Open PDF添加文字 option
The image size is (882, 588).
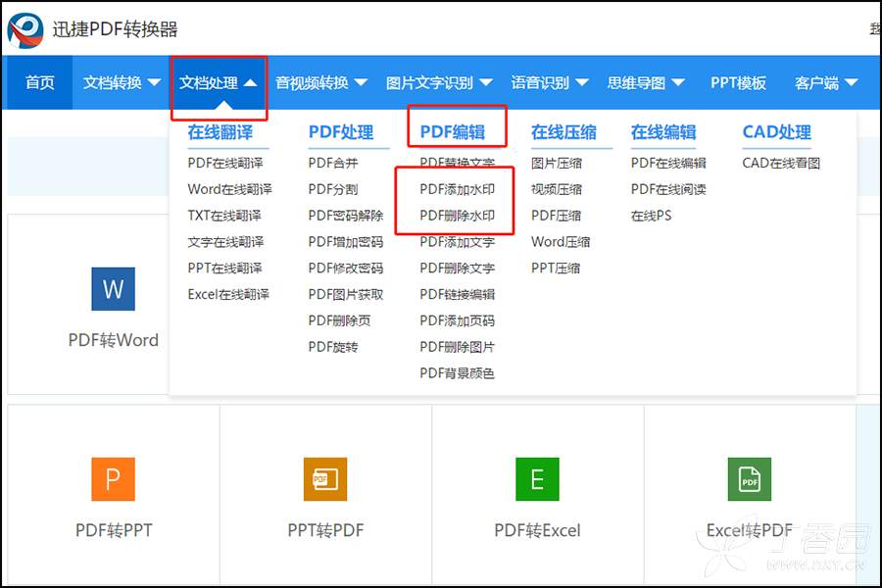click(x=457, y=242)
